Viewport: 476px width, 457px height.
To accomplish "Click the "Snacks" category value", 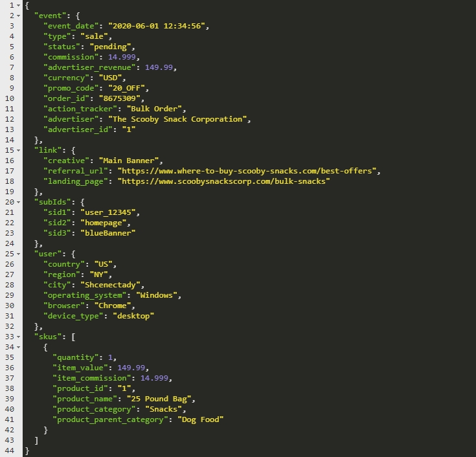I will [x=163, y=409].
